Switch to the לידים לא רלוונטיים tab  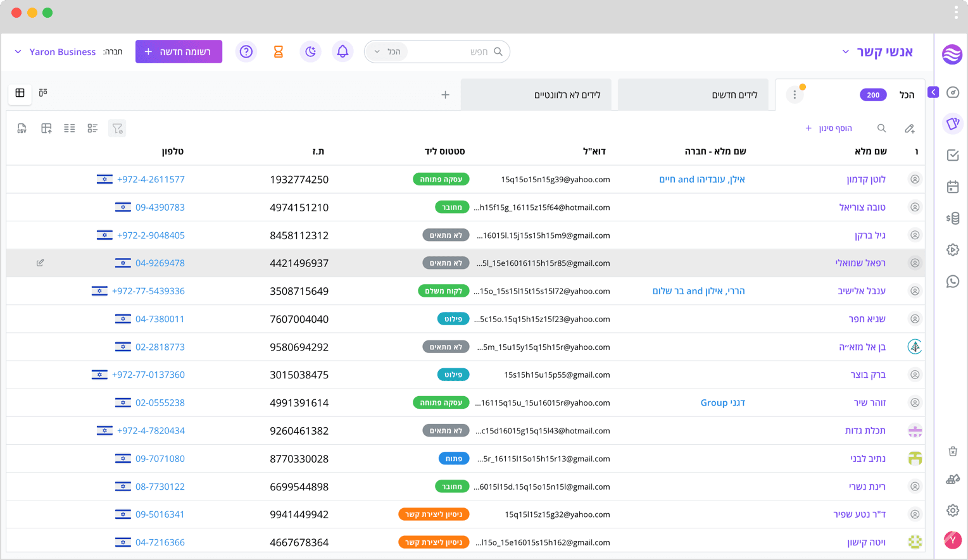(x=536, y=95)
